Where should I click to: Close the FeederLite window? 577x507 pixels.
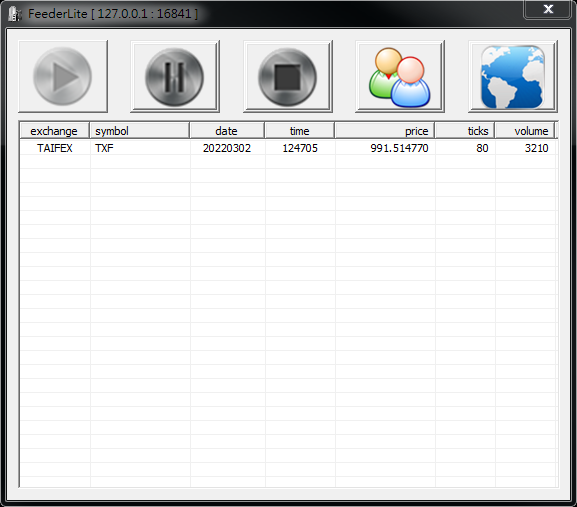(548, 9)
